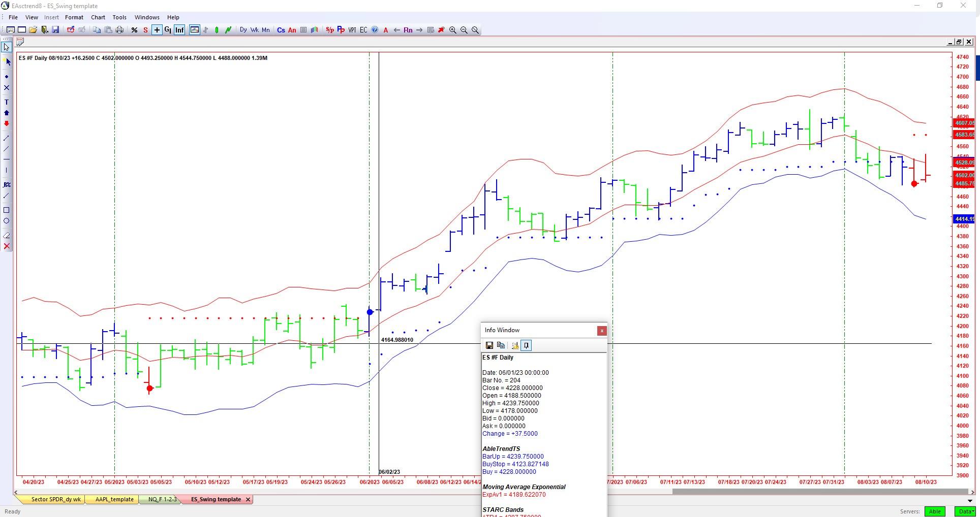Screen dimensions: 980x517
Task: Select the eraser drawing tool
Action: coord(7,235)
